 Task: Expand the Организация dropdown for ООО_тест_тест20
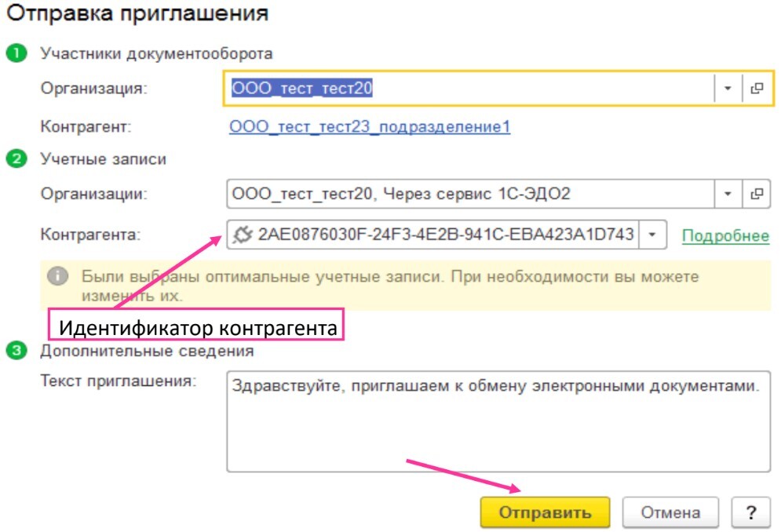728,88
